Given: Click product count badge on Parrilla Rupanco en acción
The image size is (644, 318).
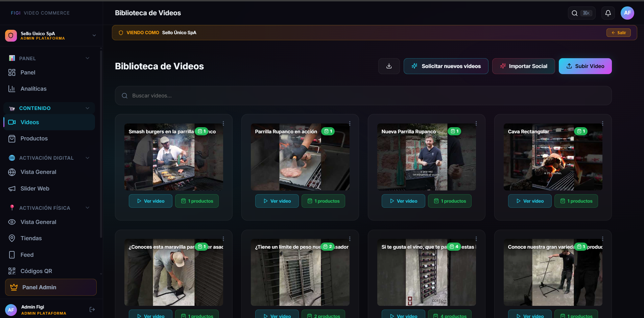Looking at the screenshot, I should 328,131.
